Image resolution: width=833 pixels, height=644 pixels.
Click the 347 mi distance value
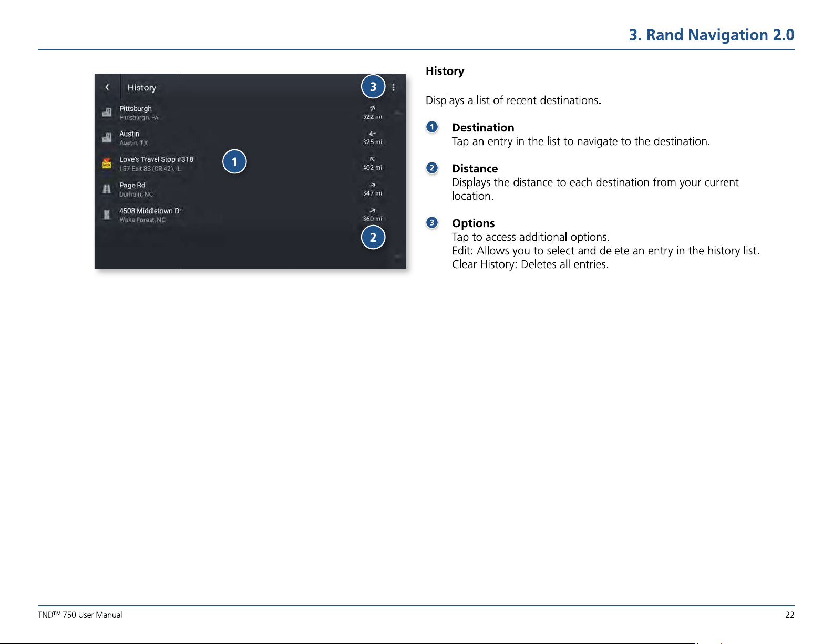(373, 193)
